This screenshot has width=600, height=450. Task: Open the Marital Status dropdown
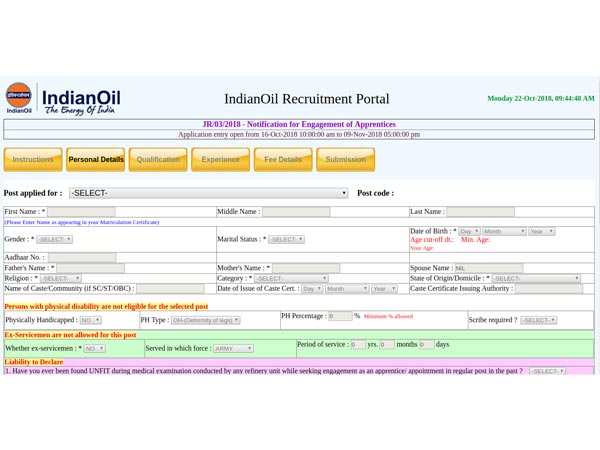pyautogui.click(x=286, y=240)
